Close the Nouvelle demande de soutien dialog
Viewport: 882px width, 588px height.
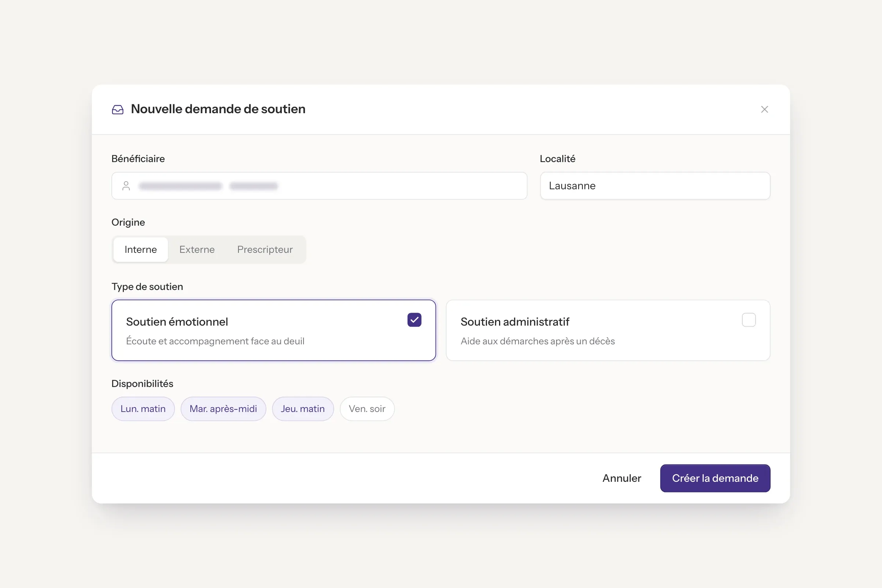(x=764, y=109)
